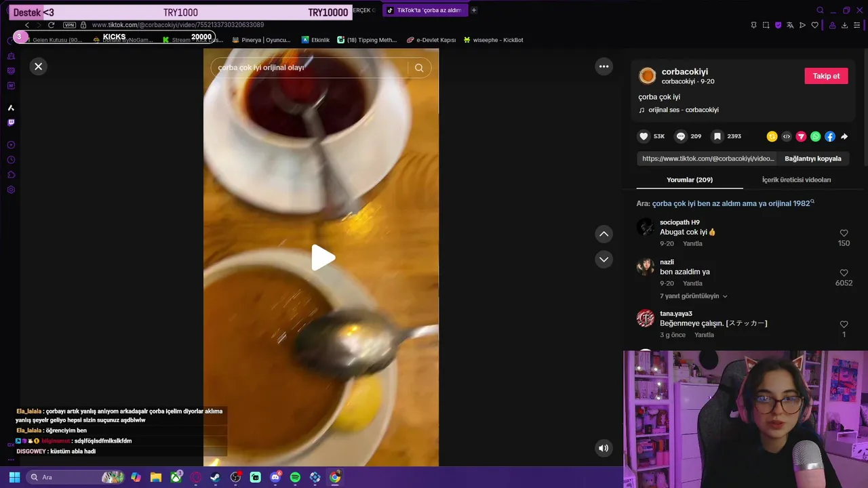Open browser tab search magnifier icon

[820, 10]
